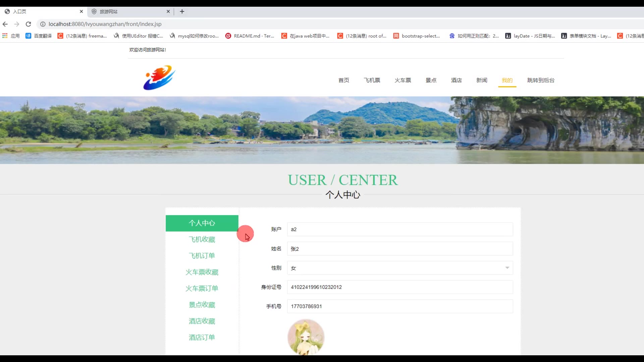Viewport: 644px width, 362px height.
Task: Open 景点收藏 in the sidebar
Action: coord(202,305)
